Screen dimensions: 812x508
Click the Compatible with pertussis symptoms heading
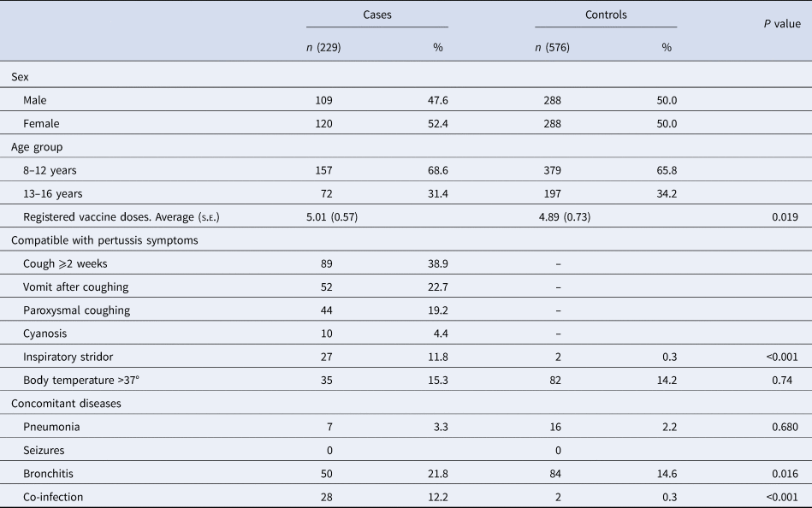pos(104,239)
